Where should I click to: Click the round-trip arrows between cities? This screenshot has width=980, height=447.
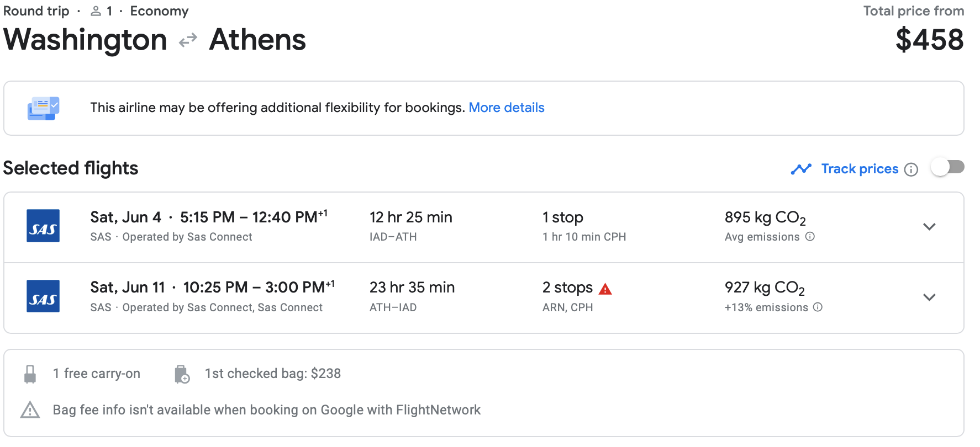coord(188,40)
